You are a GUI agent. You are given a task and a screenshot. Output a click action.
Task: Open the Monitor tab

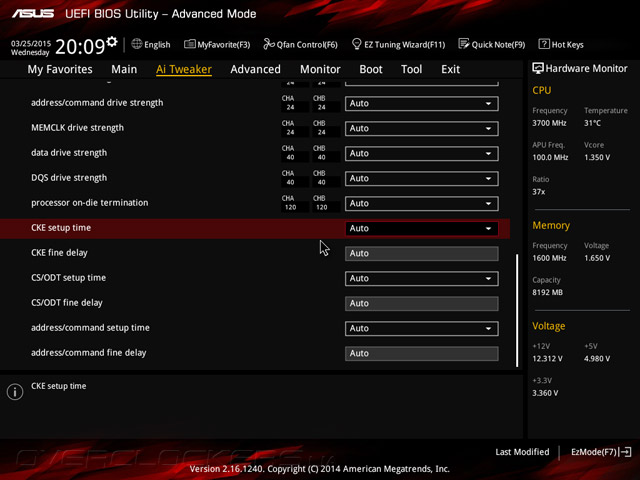(320, 69)
